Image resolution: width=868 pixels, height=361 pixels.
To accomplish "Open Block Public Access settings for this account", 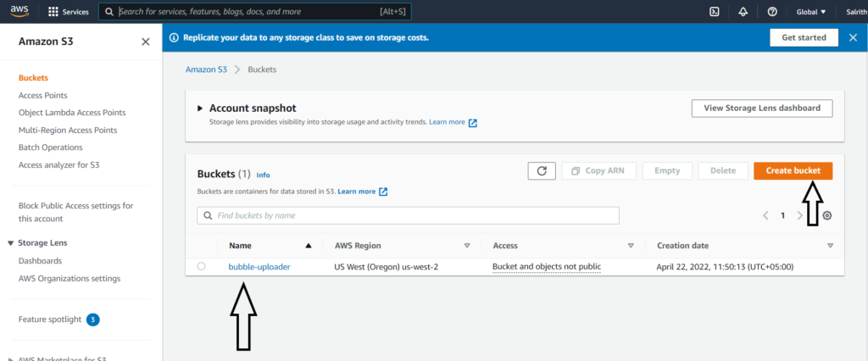I will [75, 212].
